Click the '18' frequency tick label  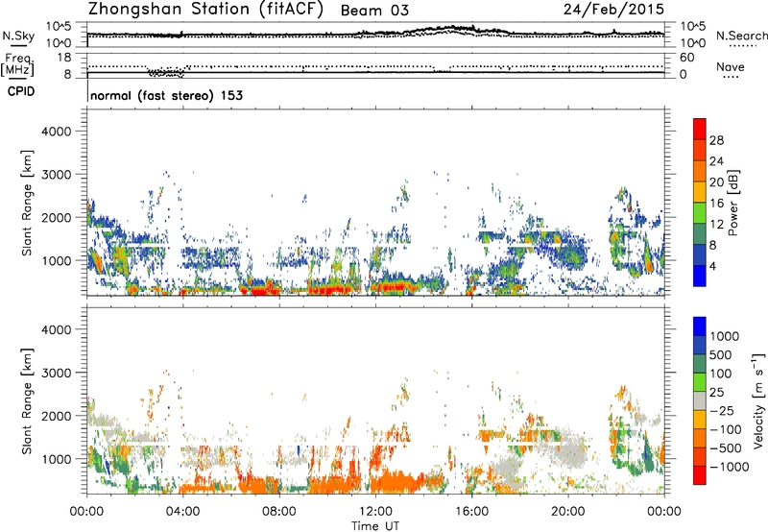click(64, 58)
